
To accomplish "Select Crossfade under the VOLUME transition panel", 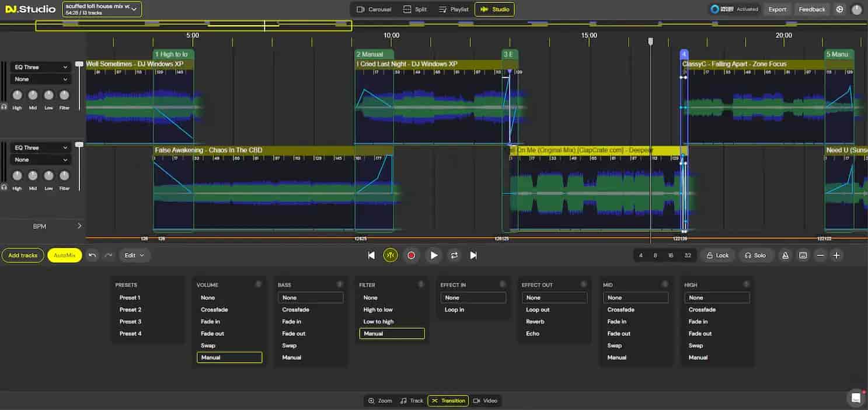I will (x=214, y=310).
